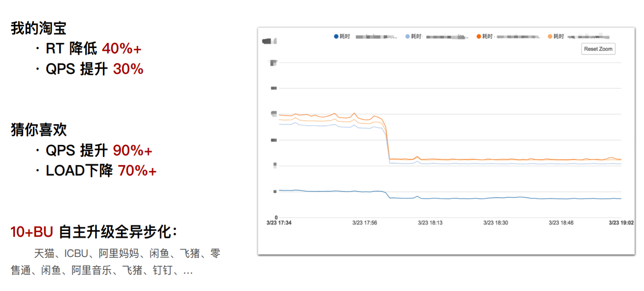Click the 我的淘宝 heading
The width and height of the screenshot is (644, 291).
[x=39, y=28]
